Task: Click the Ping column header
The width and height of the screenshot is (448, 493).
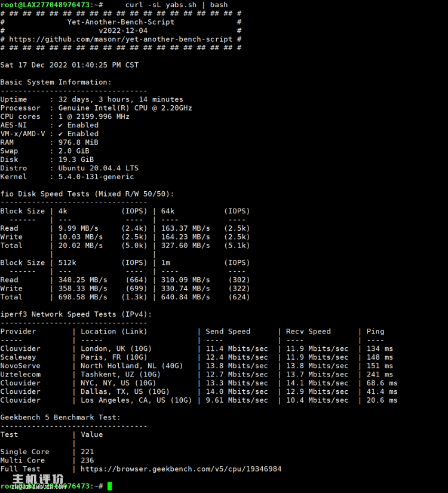Action: click(375, 332)
